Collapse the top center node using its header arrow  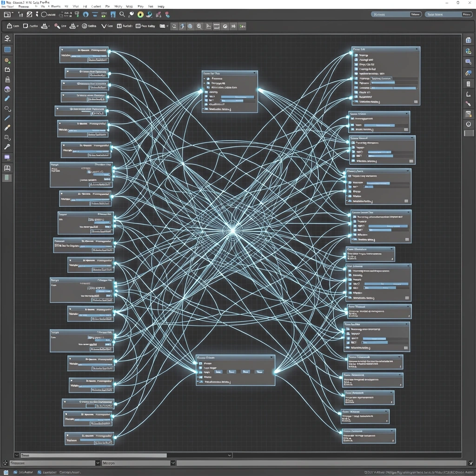point(255,73)
